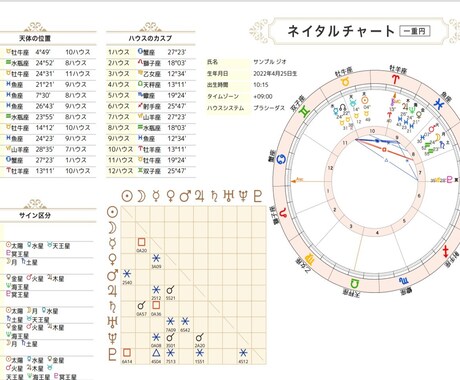This screenshot has height=380, width=460.
Task: Click the Pluto glyph labeling the aspect grid rows
Action: [113, 354]
